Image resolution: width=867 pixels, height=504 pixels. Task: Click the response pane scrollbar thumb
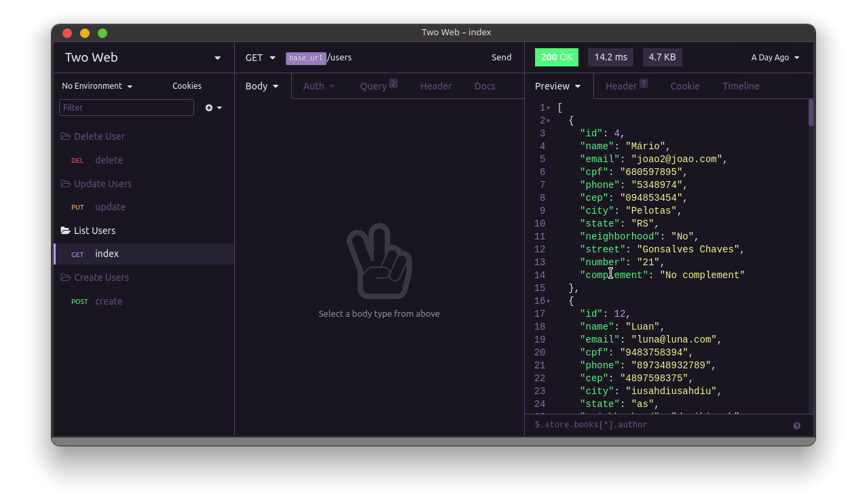tap(811, 113)
